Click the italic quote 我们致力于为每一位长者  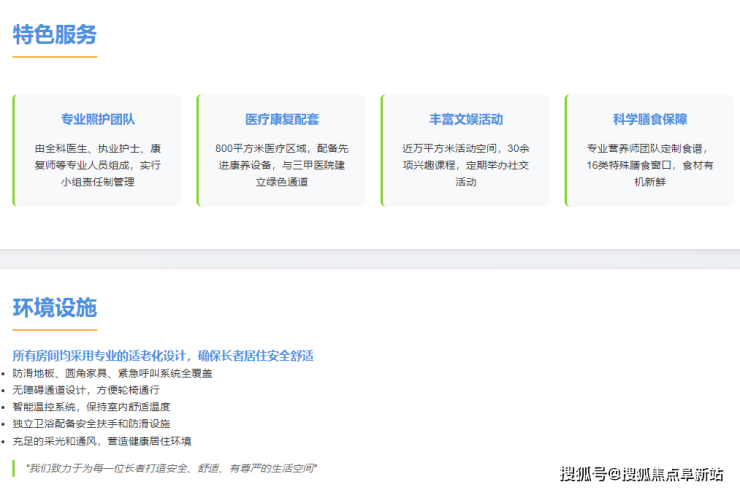pos(171,468)
